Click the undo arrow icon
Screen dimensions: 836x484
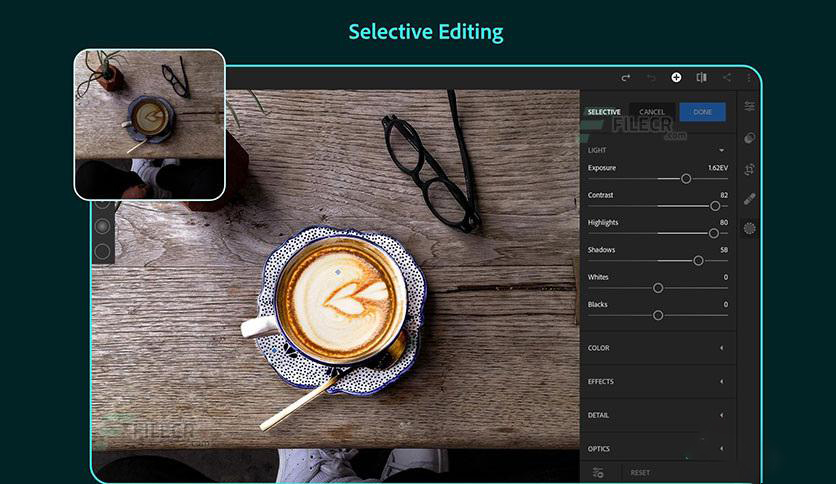coord(651,77)
